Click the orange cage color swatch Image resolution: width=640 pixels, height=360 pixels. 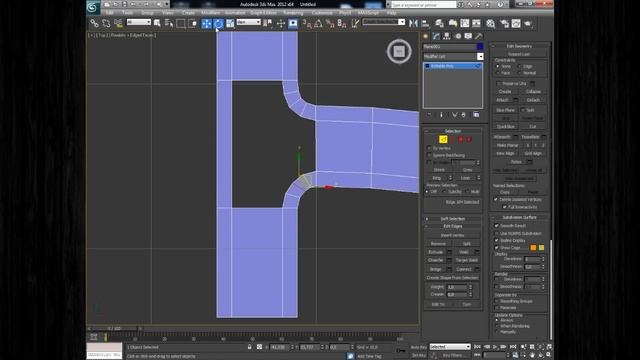click(x=533, y=248)
